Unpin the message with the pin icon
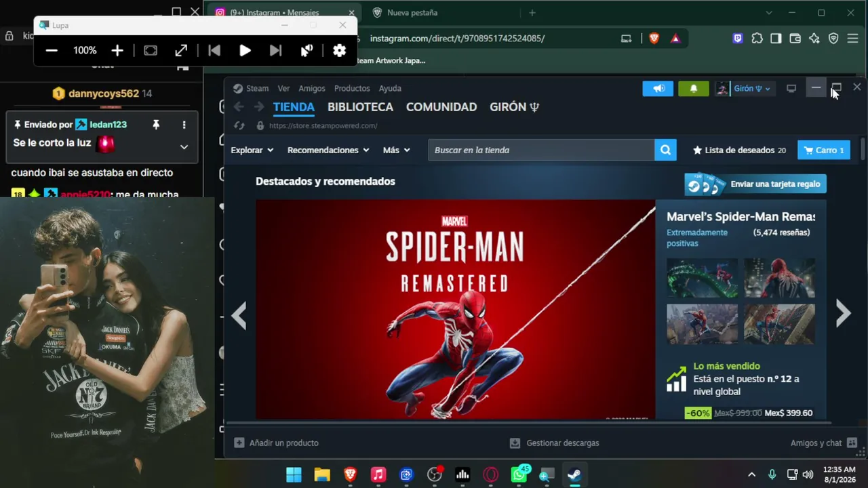The height and width of the screenshot is (488, 868). coord(156,125)
